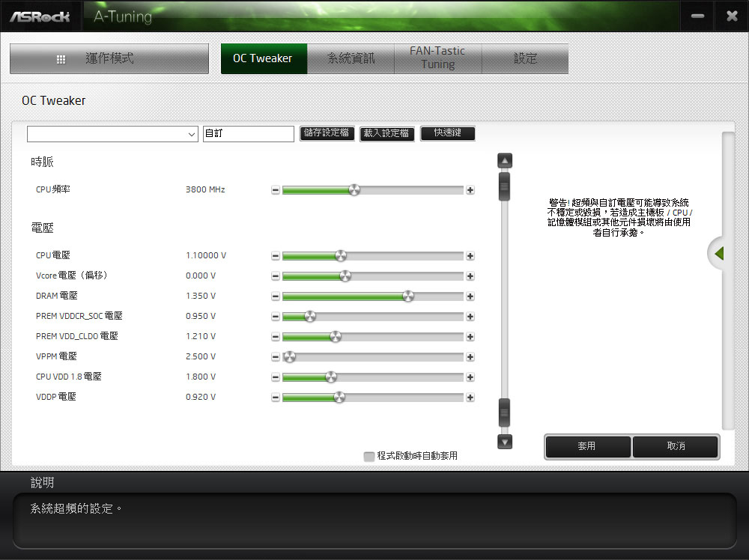749x560 pixels.
Task: Open the 快速鍵 button
Action: [x=448, y=133]
